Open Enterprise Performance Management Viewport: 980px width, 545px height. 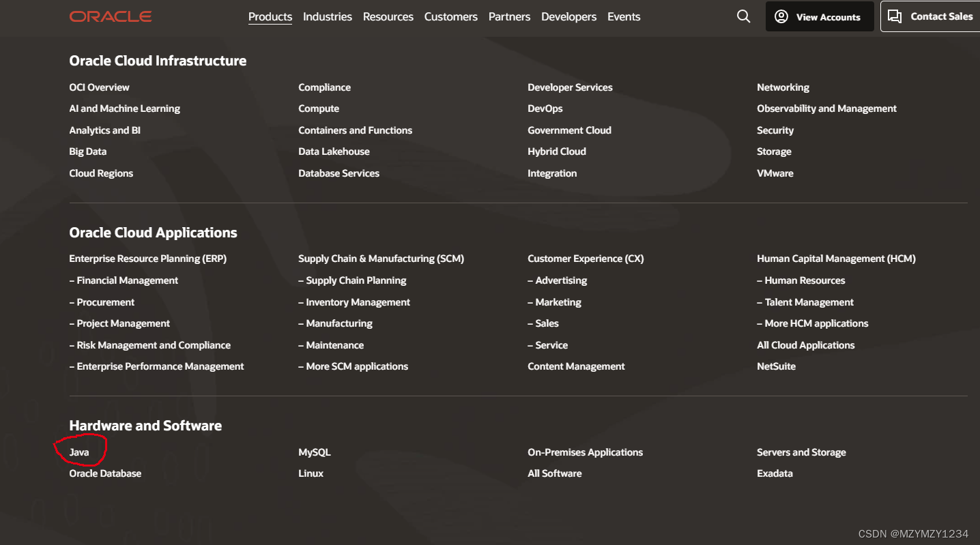156,366
